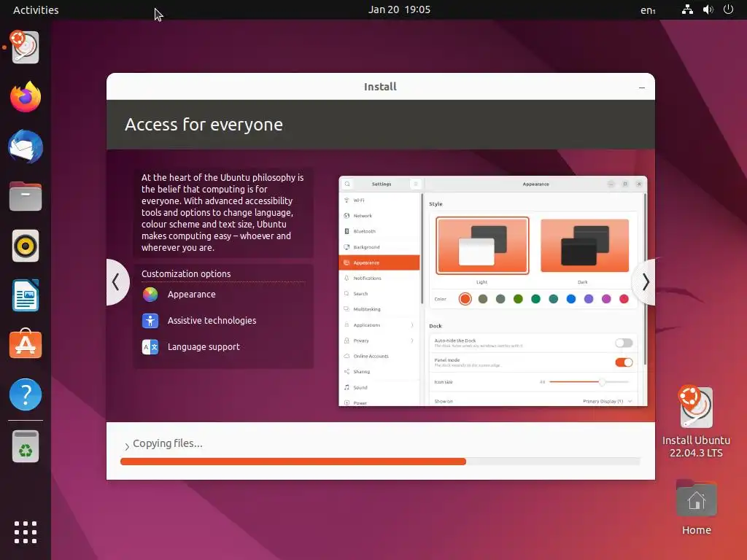Image resolution: width=747 pixels, height=560 pixels.
Task: Open the Home folder desktop icon
Action: 696,507
